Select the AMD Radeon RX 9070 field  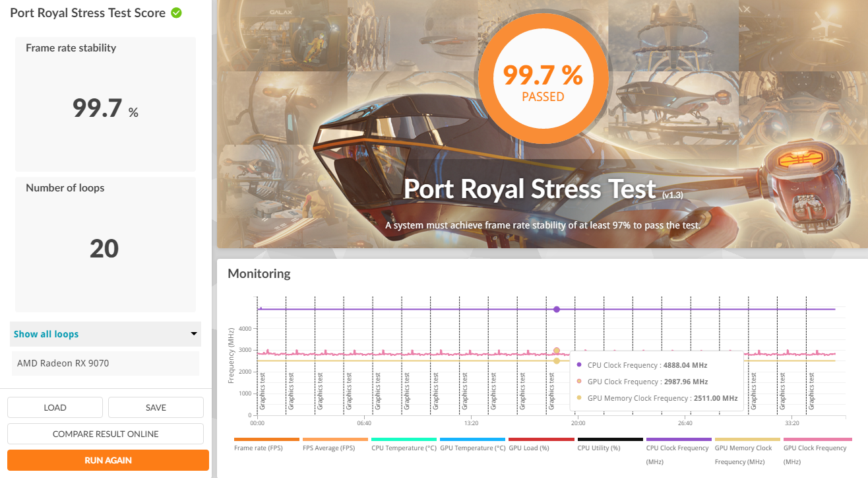[106, 363]
